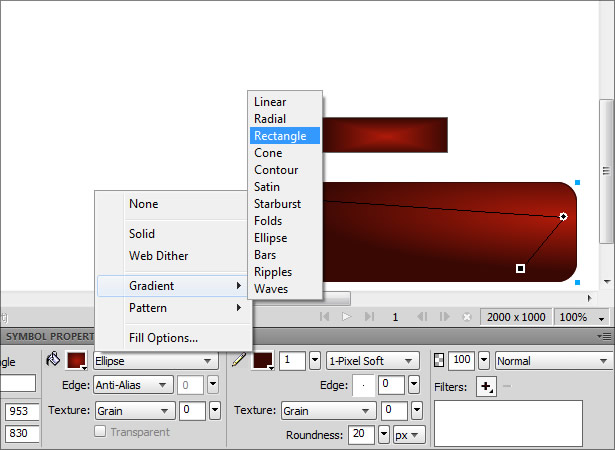
Task: Open opacity slider arrow
Action: click(484, 361)
